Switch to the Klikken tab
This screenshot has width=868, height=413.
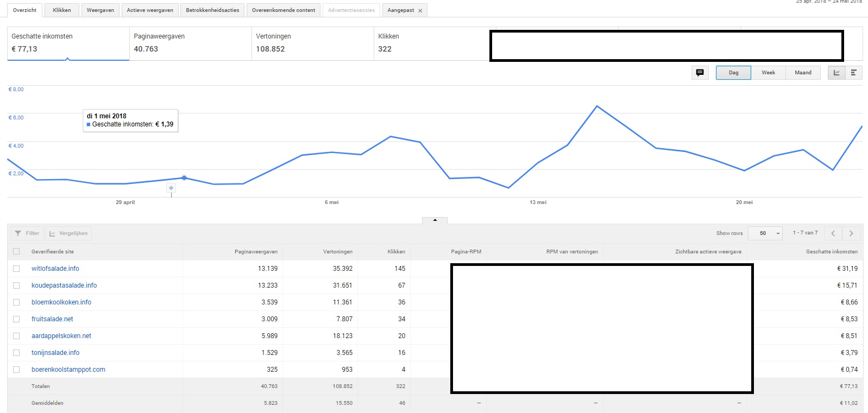coord(62,10)
